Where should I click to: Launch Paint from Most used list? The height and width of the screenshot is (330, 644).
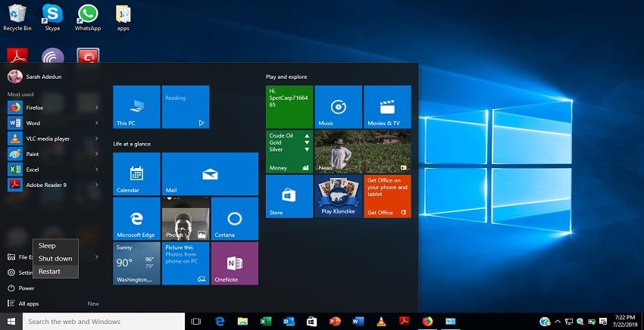pyautogui.click(x=53, y=154)
